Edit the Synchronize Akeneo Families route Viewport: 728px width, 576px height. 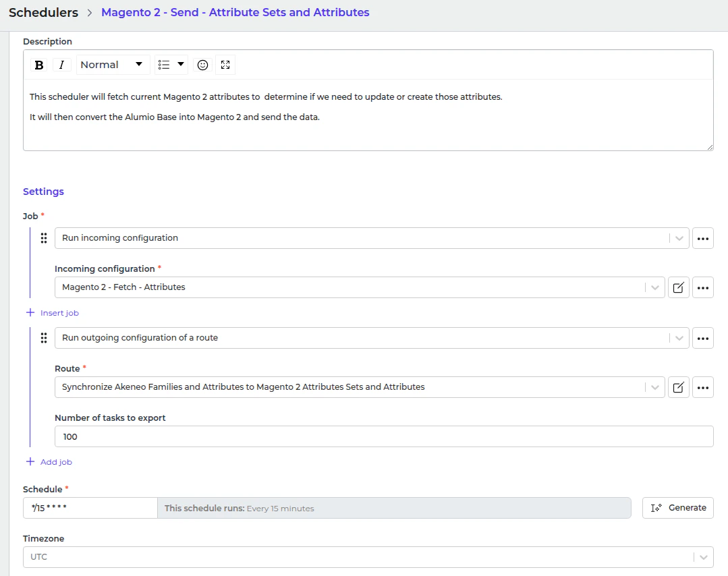tap(678, 387)
